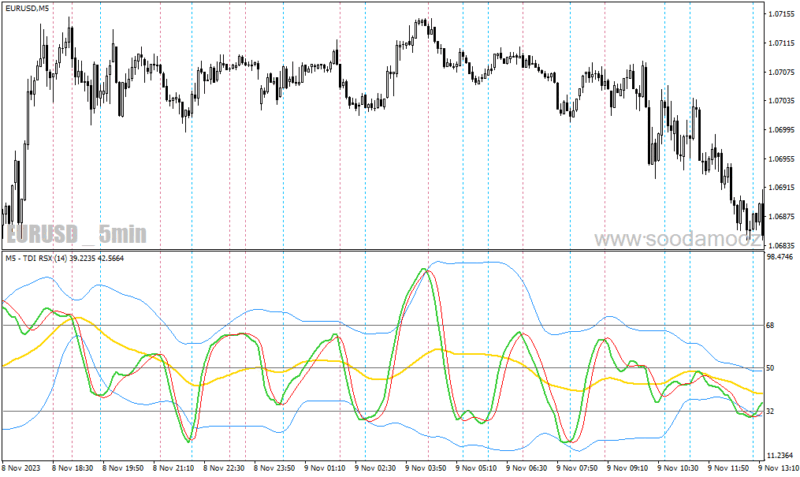Viewport: 800px width, 477px height.
Task: Click the 9 Nov 01:10 time label
Action: 325,467
